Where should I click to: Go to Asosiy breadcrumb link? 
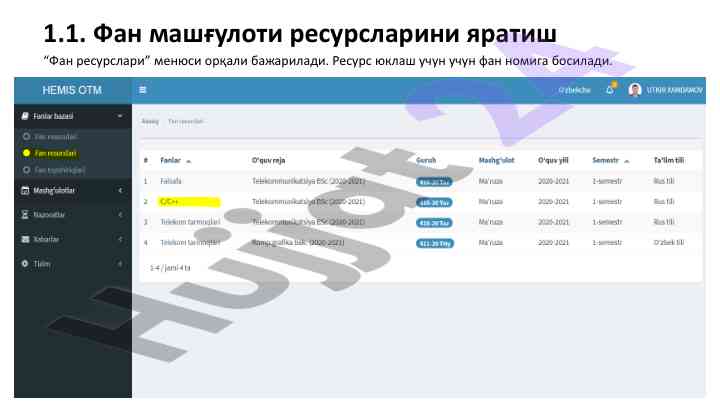tap(150, 121)
